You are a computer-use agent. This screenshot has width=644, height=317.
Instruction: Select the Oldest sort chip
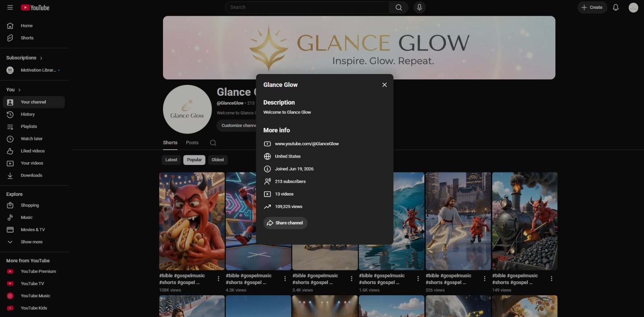(x=218, y=160)
